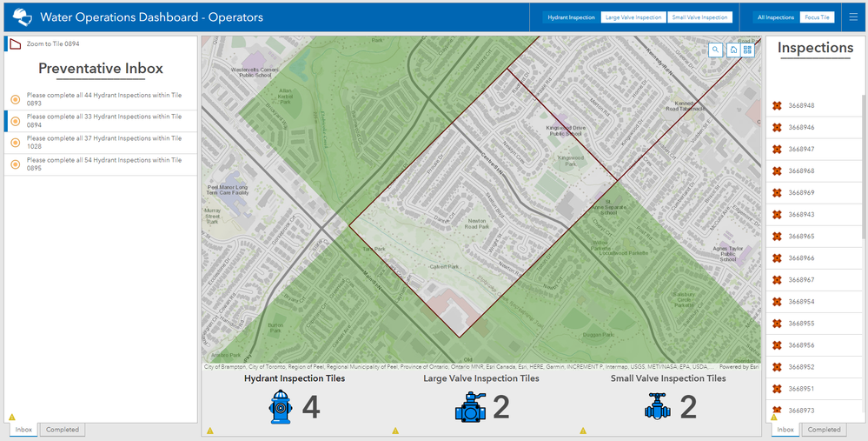Click the small valve icon
This screenshot has width=868, height=441.
658,407
